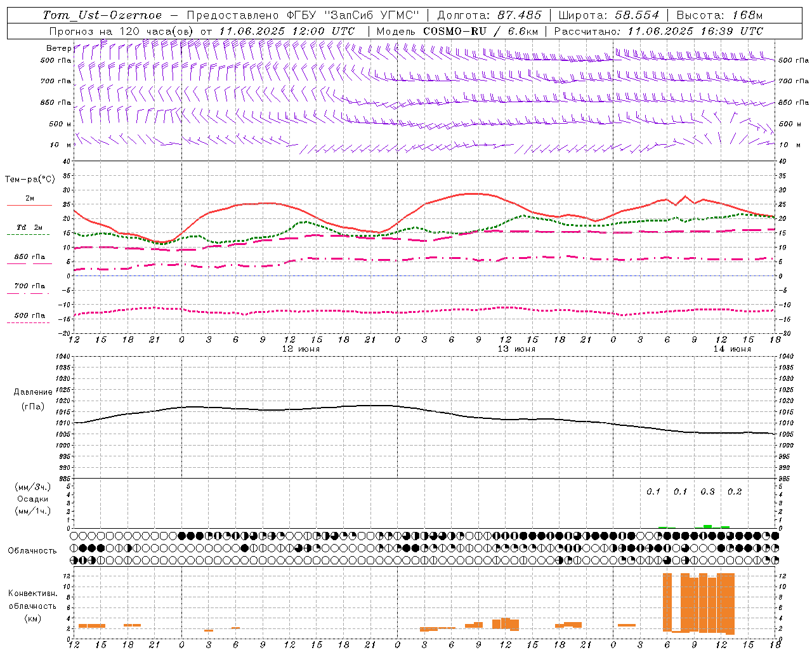Click the 500 м wind level label on the left
This screenshot has width=812, height=650.
click(x=61, y=124)
